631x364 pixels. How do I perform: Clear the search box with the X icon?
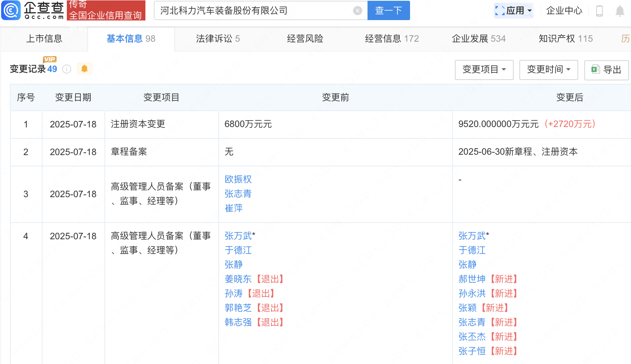pos(357,11)
